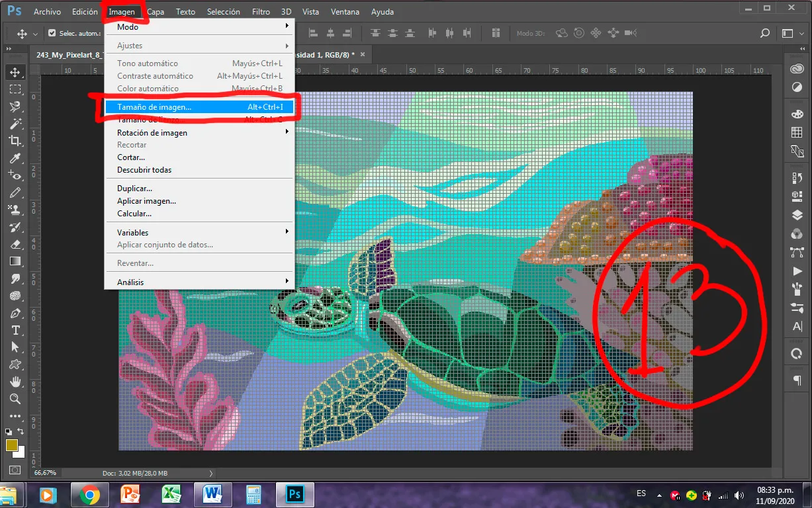Viewport: 812px width, 508px height.
Task: Expand the Análisis submenu
Action: (x=287, y=282)
